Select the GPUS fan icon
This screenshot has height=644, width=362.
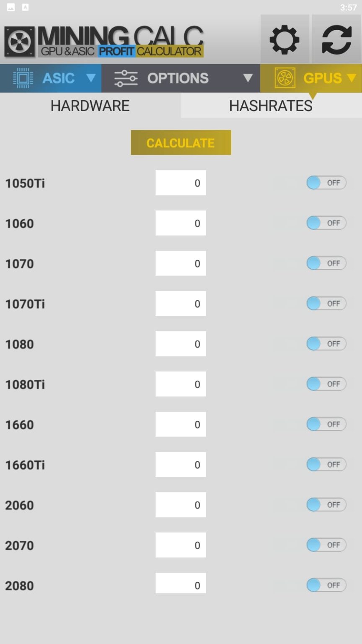coord(284,78)
